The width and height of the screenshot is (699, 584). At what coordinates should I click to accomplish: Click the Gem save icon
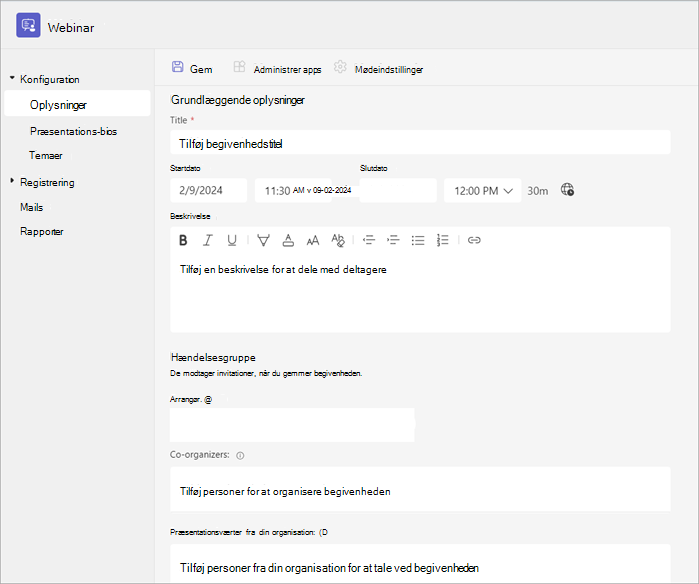[177, 67]
